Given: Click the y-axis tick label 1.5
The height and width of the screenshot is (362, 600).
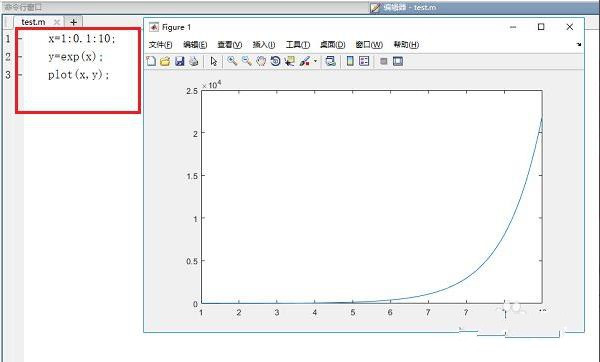Looking at the screenshot, I should click(x=192, y=176).
